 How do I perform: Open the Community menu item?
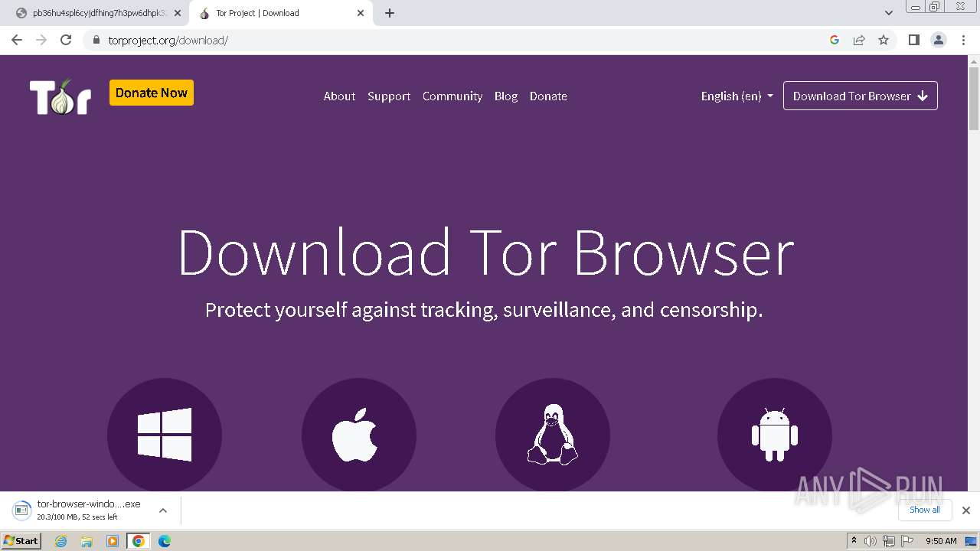point(452,96)
